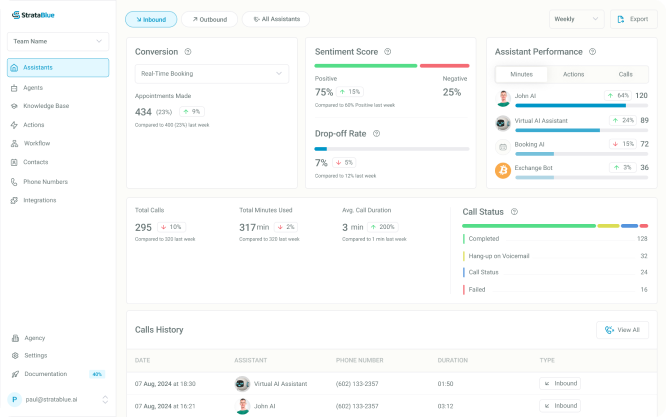666x417 pixels.
Task: Click the Drop-off Rate progress bar
Action: 392,149
